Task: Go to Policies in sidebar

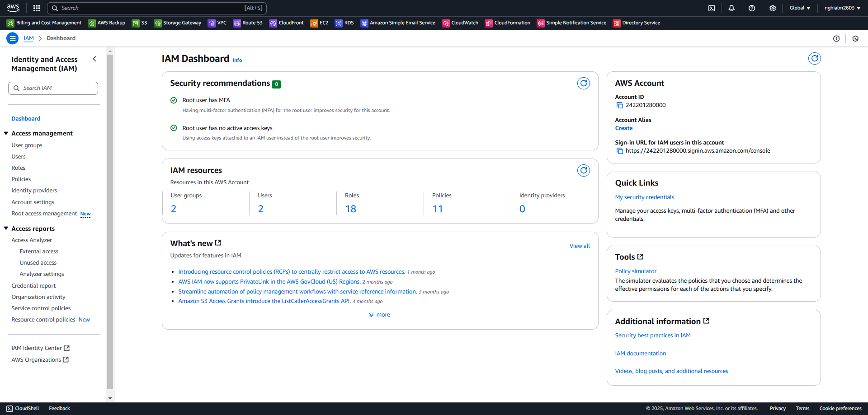Action: click(x=21, y=179)
